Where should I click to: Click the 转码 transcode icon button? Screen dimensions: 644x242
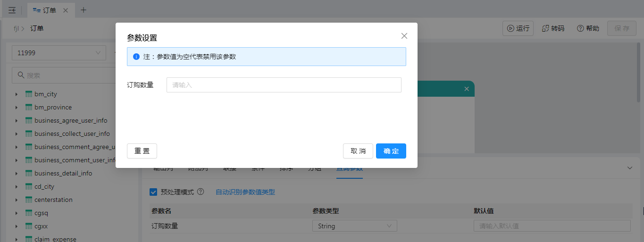(x=552, y=28)
